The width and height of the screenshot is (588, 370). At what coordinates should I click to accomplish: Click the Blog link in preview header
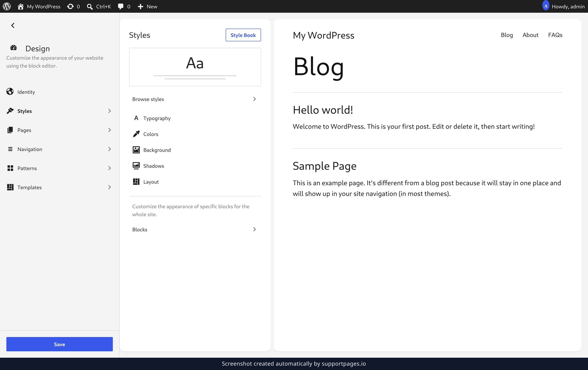[507, 35]
